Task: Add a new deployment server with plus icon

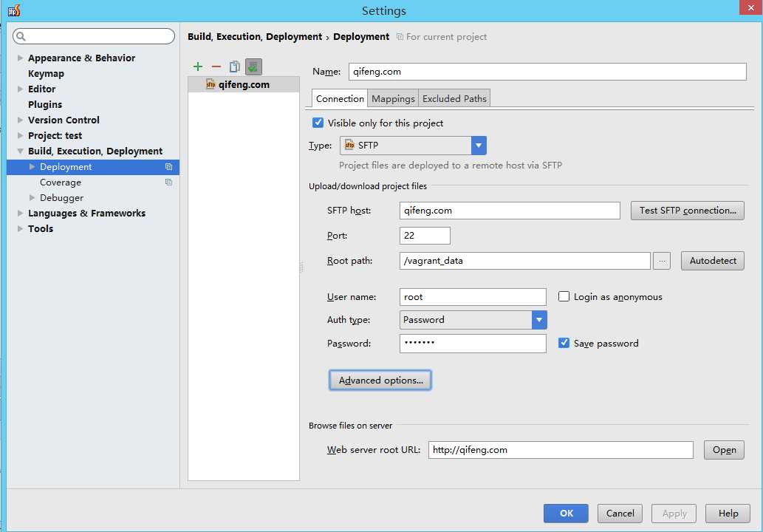Action: pyautogui.click(x=197, y=66)
